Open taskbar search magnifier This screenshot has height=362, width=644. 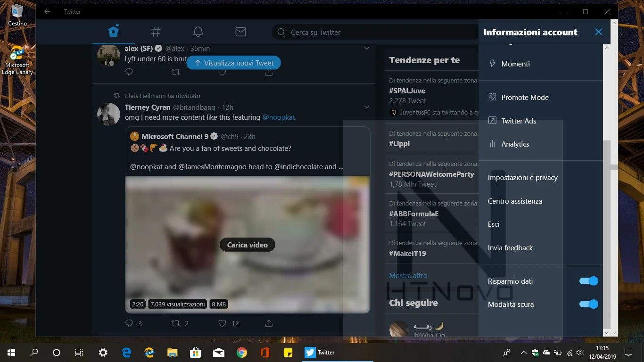point(34,352)
